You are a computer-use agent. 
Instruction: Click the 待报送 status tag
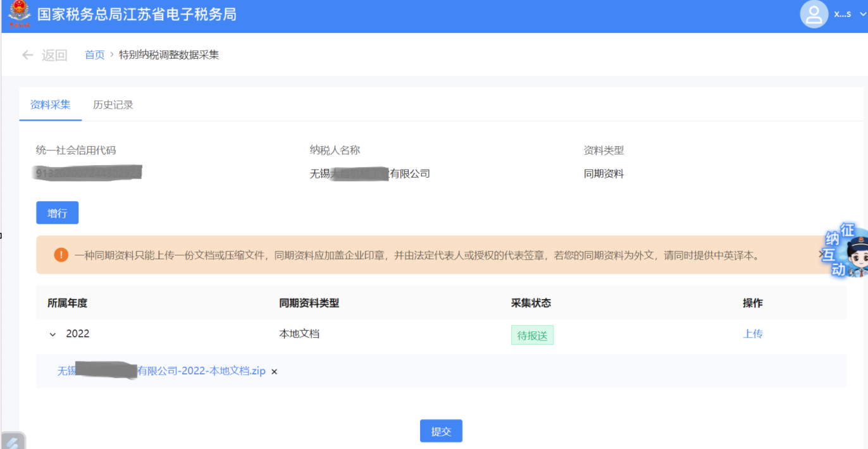coord(532,335)
